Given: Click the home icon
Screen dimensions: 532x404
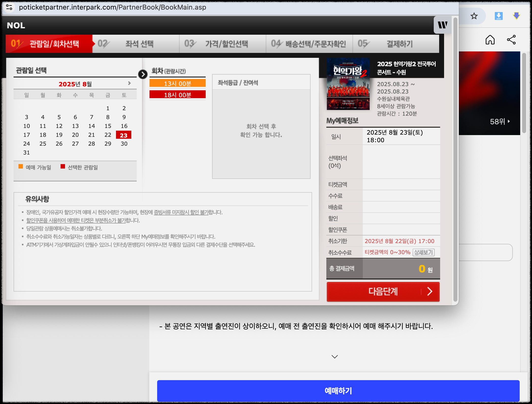Looking at the screenshot, I should point(490,40).
